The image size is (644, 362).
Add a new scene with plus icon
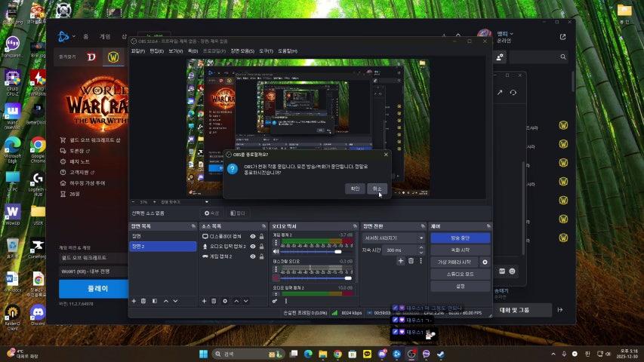tap(134, 301)
